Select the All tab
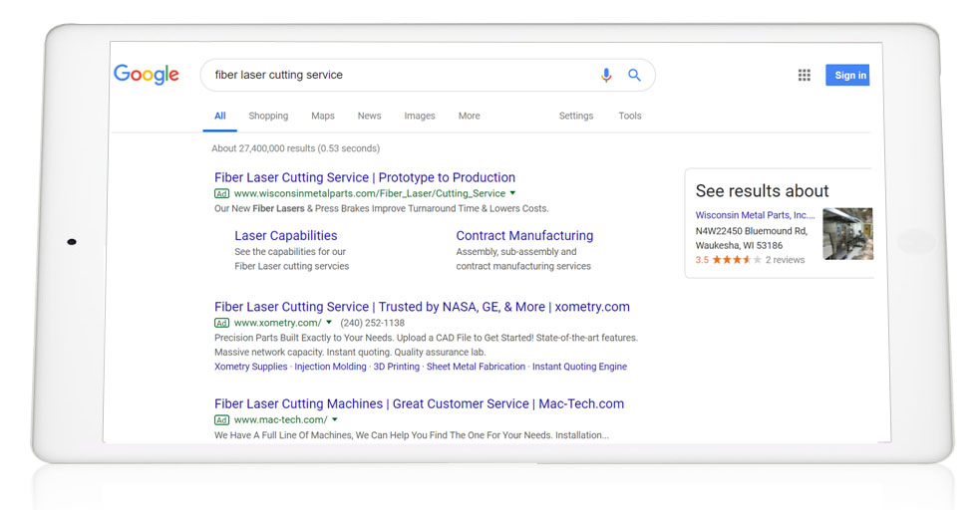The image size is (980, 510). 220,117
